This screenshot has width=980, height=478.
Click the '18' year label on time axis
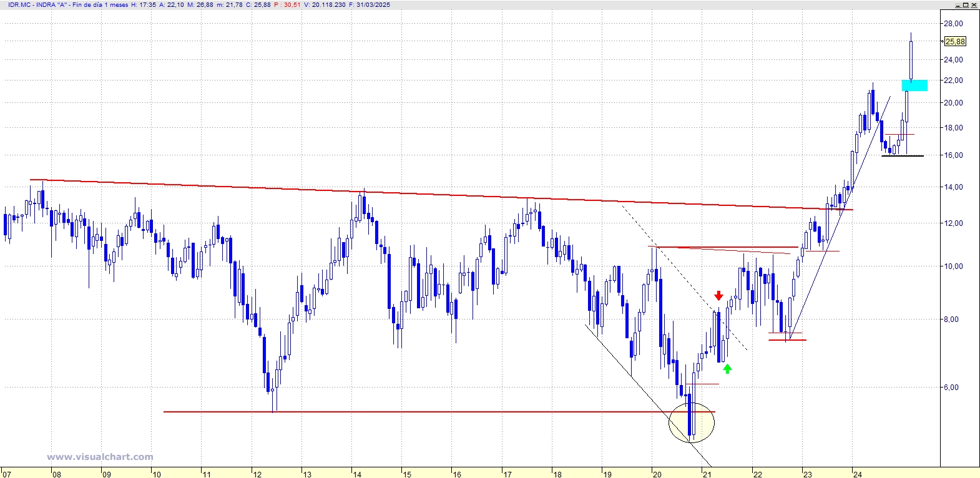[557, 474]
